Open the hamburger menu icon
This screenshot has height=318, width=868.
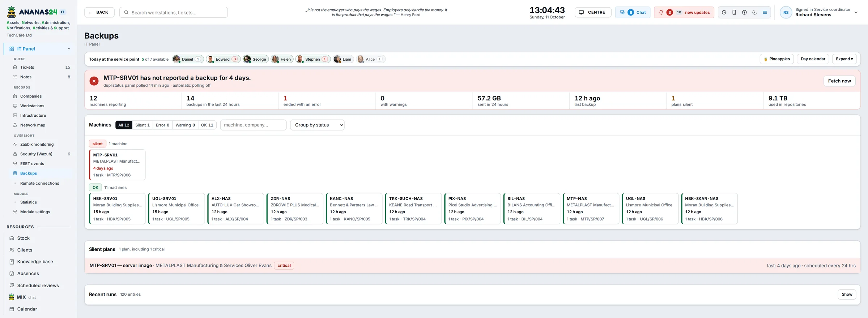pyautogui.click(x=765, y=12)
